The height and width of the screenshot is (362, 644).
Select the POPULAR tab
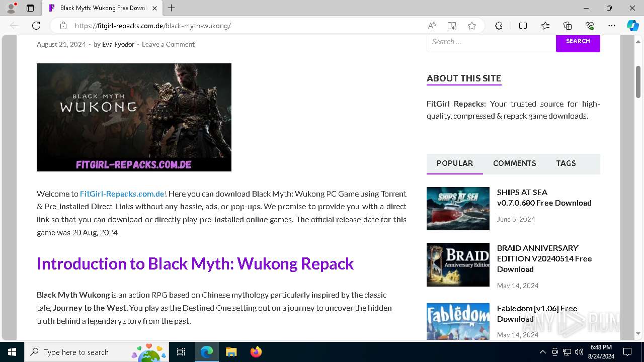tap(455, 163)
